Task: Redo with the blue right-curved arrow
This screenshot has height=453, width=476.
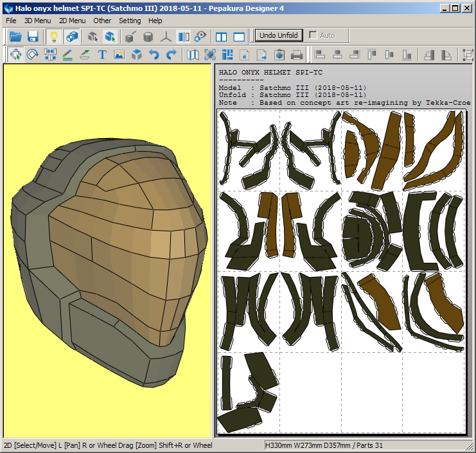Action: pos(172,55)
